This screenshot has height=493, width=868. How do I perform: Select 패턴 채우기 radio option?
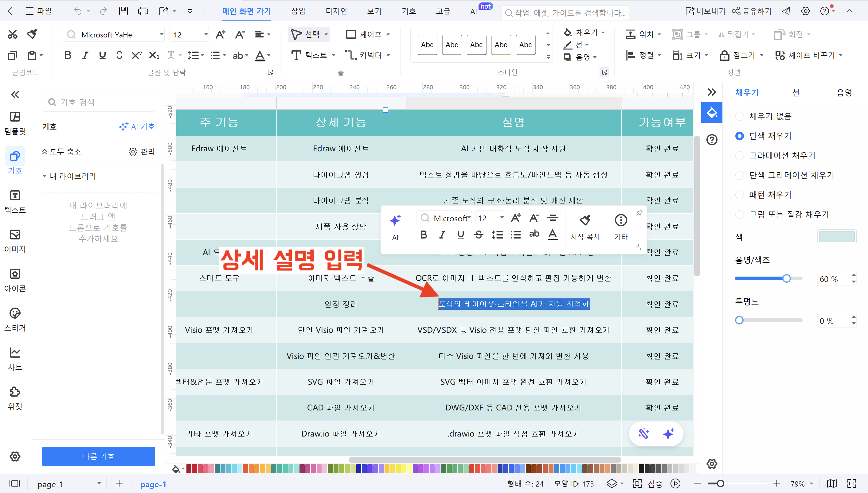click(740, 195)
